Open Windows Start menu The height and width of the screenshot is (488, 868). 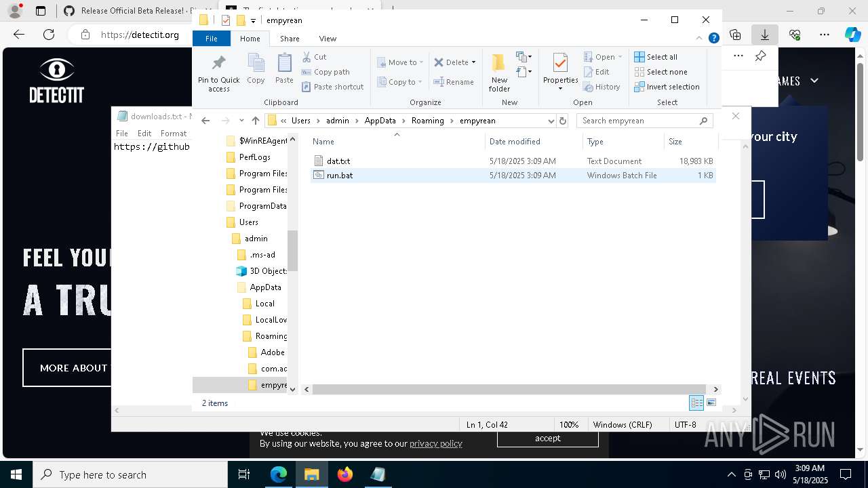(x=16, y=474)
